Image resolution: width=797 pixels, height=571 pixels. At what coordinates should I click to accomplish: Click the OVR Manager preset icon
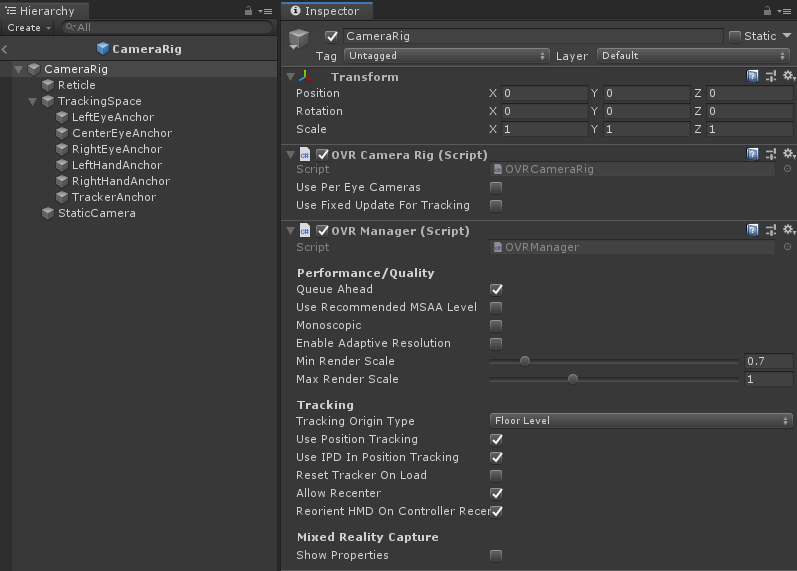tap(771, 230)
